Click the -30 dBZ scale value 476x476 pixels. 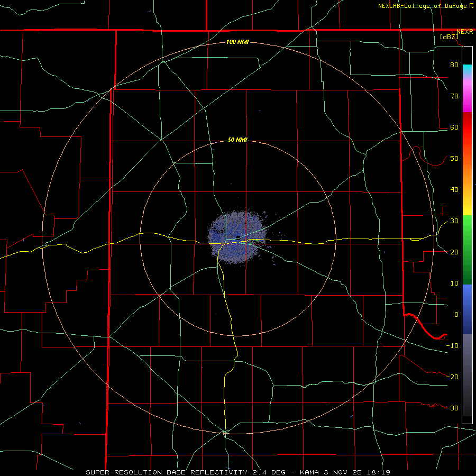tap(452, 408)
